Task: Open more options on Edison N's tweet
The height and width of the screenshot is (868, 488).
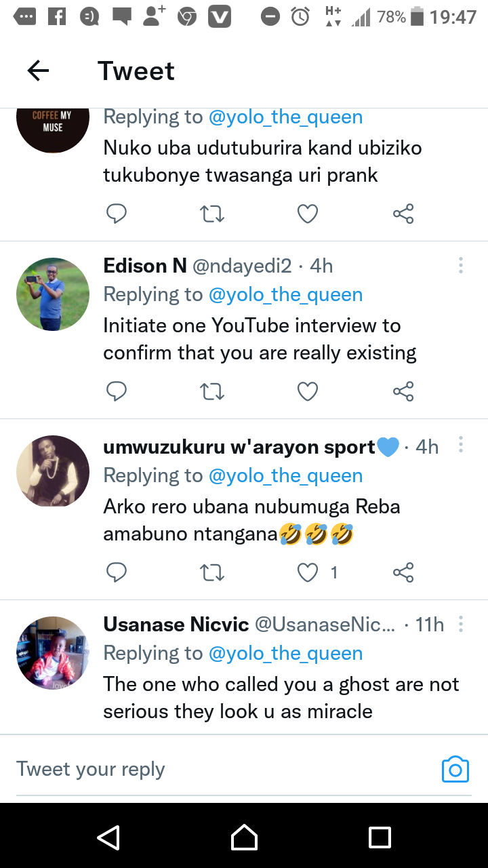Action: 461,265
